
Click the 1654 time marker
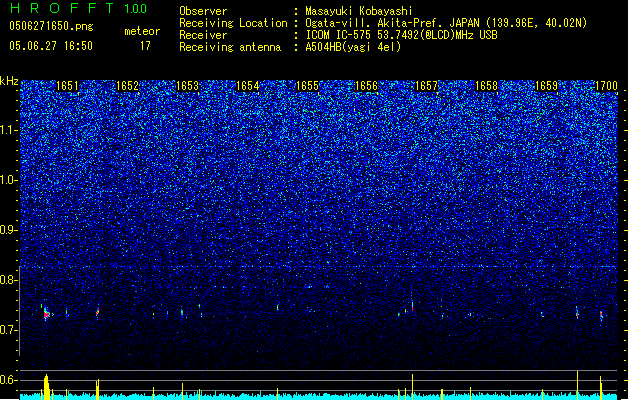coord(248,86)
